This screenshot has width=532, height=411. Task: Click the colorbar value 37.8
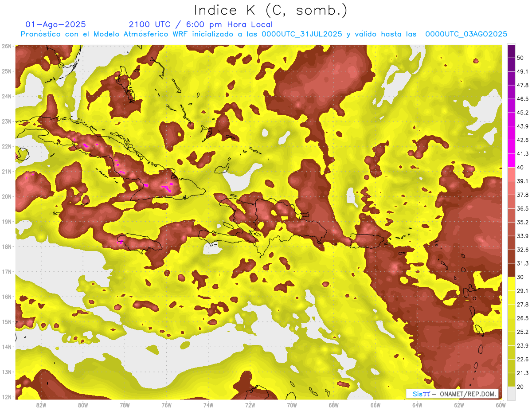coord(523,195)
